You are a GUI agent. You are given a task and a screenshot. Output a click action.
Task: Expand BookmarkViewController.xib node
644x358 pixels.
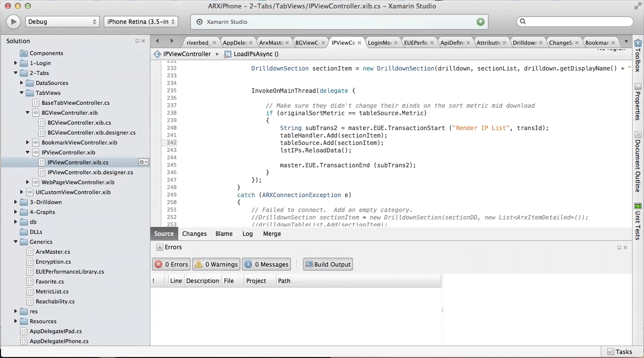coord(28,143)
